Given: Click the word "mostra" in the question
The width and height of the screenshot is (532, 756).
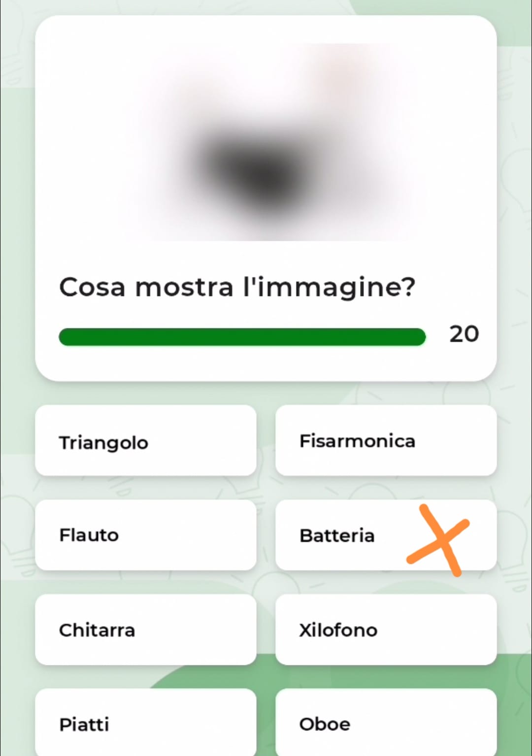Looking at the screenshot, I should coord(184,287).
